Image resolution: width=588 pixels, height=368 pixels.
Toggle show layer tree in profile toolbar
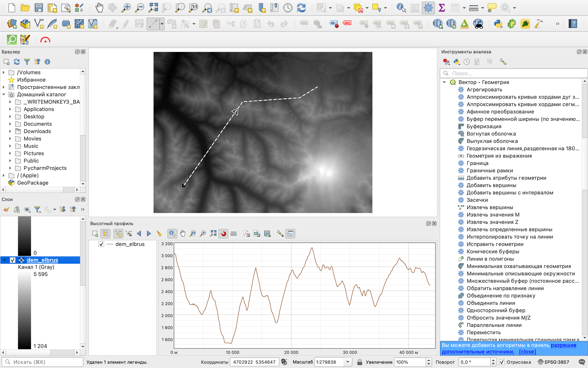coord(105,234)
